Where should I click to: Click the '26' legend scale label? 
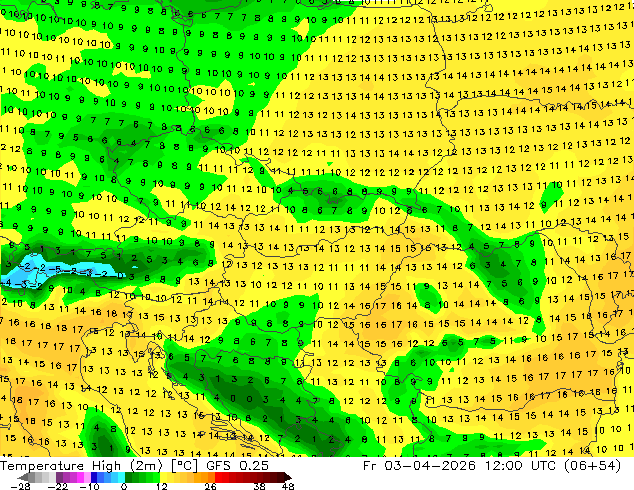210,486
